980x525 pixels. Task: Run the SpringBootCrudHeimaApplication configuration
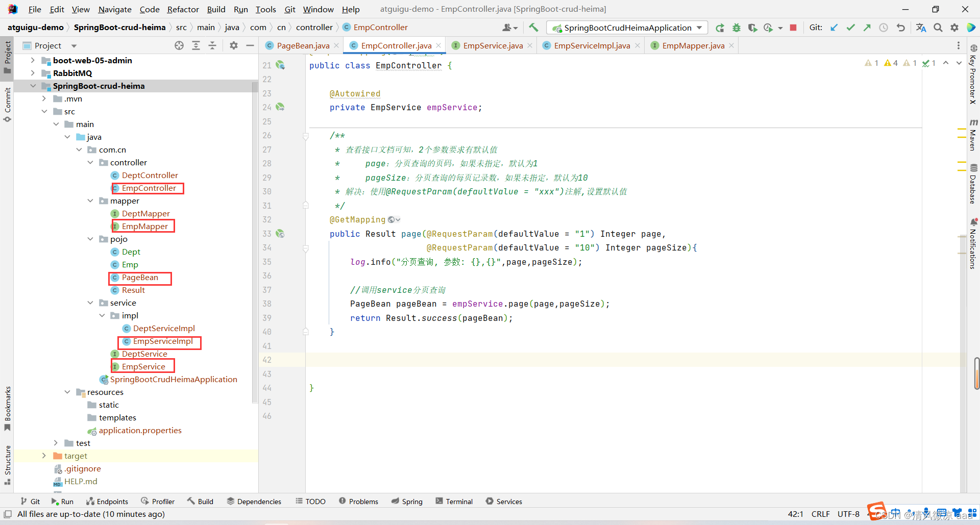(720, 28)
